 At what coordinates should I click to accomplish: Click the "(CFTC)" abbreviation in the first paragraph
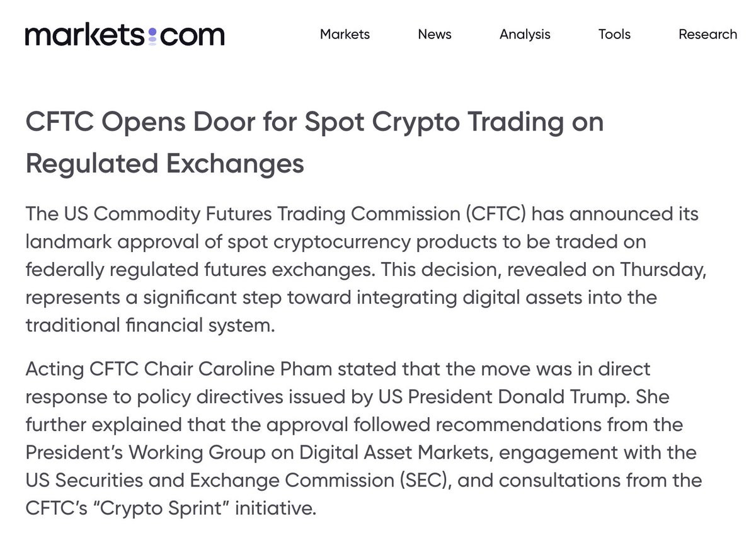click(x=497, y=214)
